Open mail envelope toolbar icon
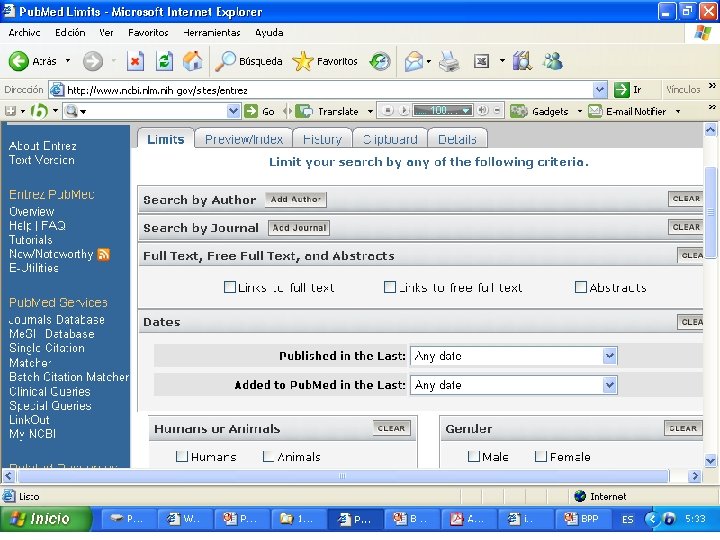720x540 pixels. click(413, 61)
